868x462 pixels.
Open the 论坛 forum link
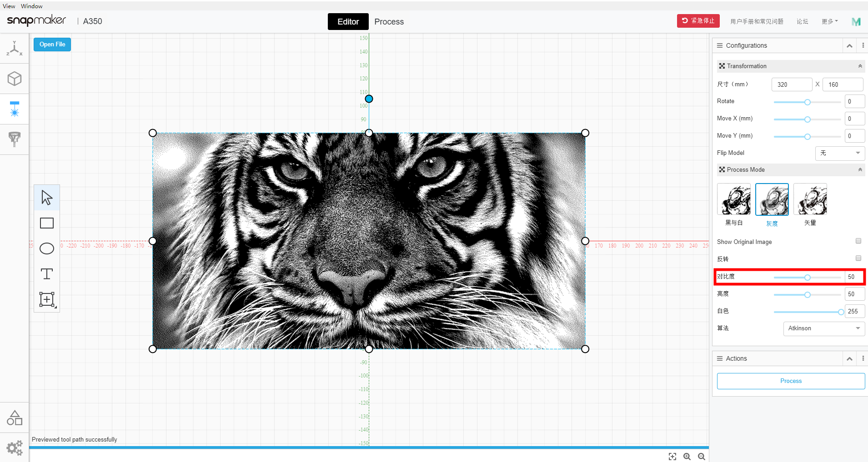click(x=803, y=21)
